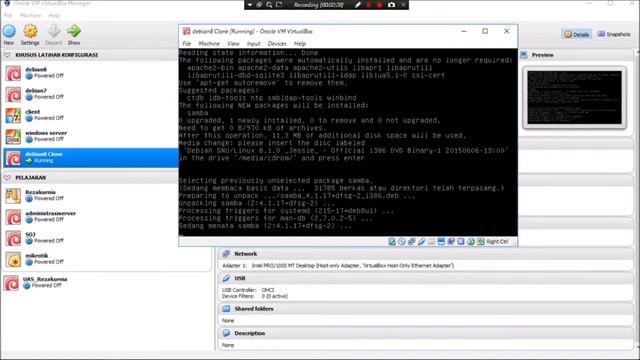Image resolution: width=640 pixels, height=360 pixels.
Task: Click the Adapter 1 Intel PRO/1000 text
Action: (x=338, y=266)
